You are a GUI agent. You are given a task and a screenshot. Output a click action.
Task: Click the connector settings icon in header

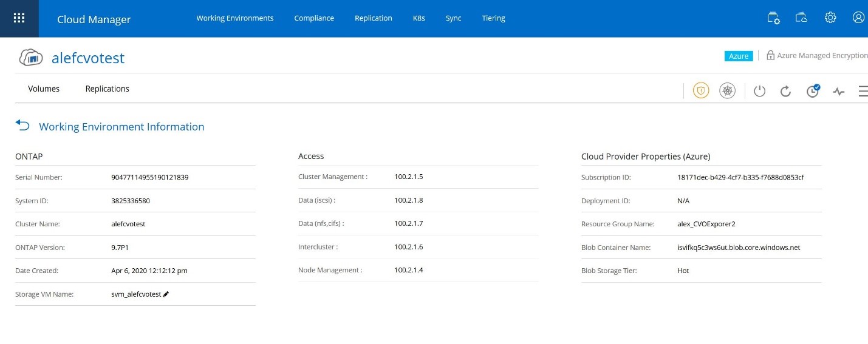pos(773,18)
